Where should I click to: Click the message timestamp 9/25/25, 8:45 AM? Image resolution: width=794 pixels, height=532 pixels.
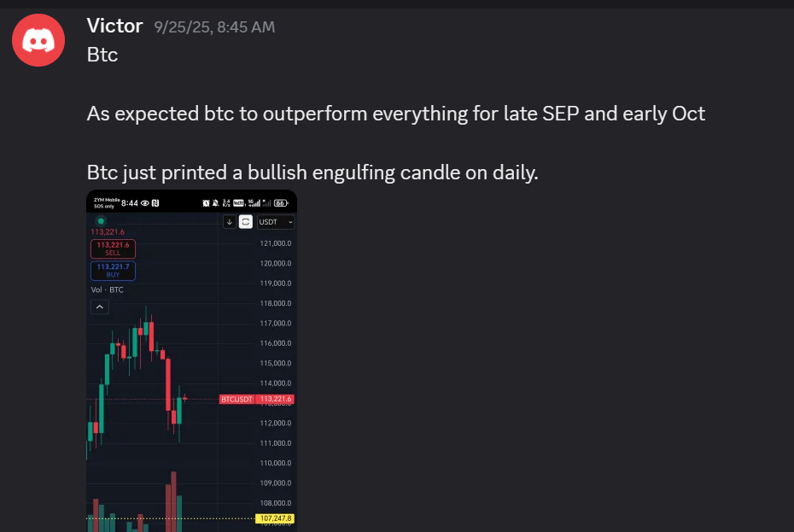point(214,27)
